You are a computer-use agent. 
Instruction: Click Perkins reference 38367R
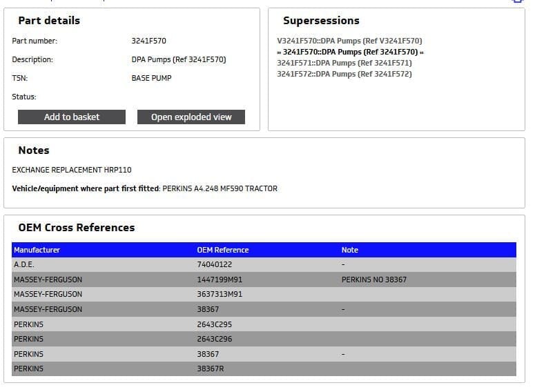tap(211, 369)
